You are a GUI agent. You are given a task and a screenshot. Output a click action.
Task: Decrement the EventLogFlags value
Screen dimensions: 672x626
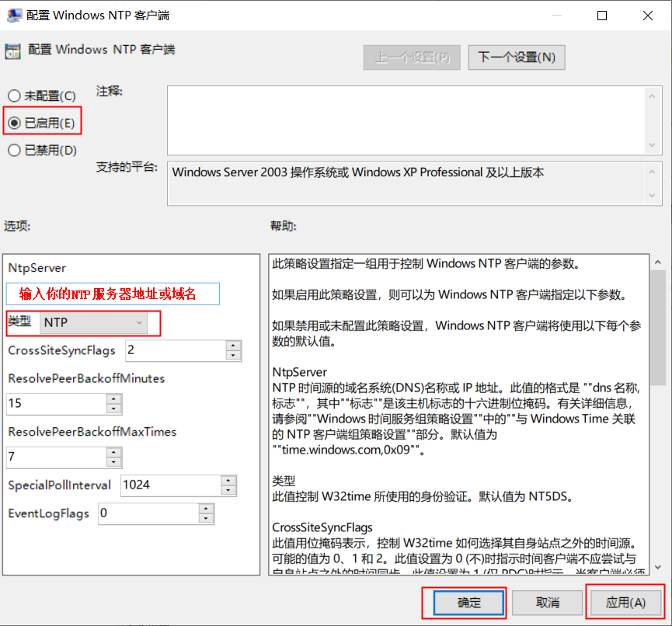(x=207, y=518)
